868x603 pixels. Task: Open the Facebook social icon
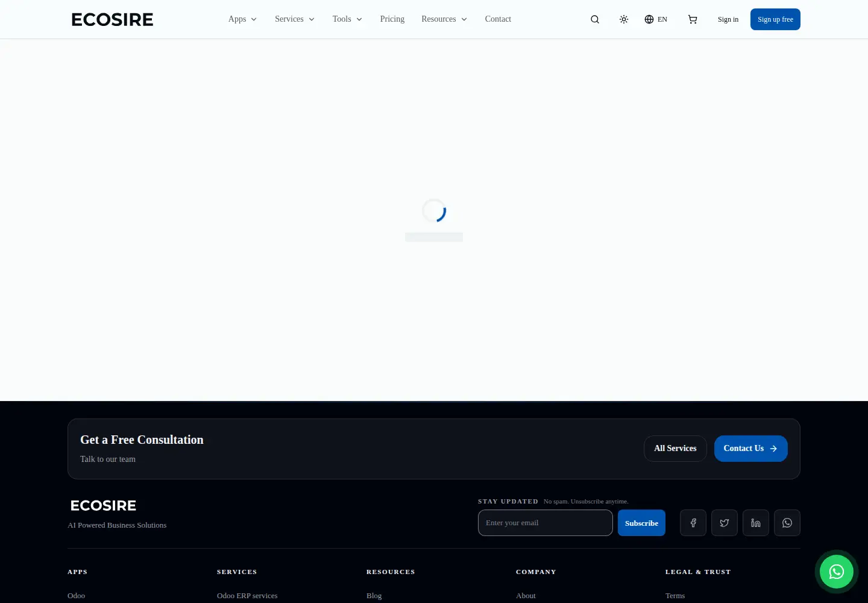point(693,523)
